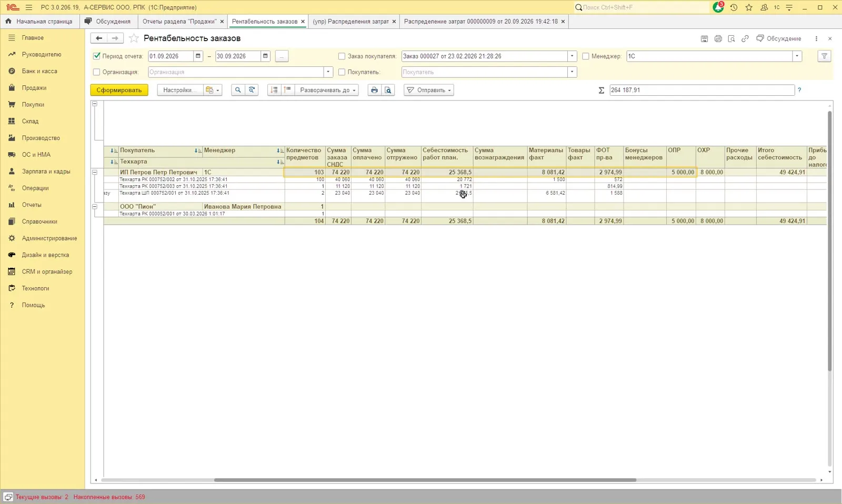This screenshot has height=504, width=842.
Task: Get link to report via chain icon
Action: pyautogui.click(x=745, y=38)
